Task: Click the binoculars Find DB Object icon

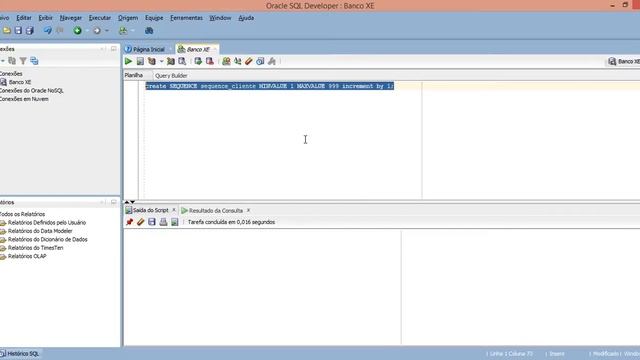Action: [149, 31]
